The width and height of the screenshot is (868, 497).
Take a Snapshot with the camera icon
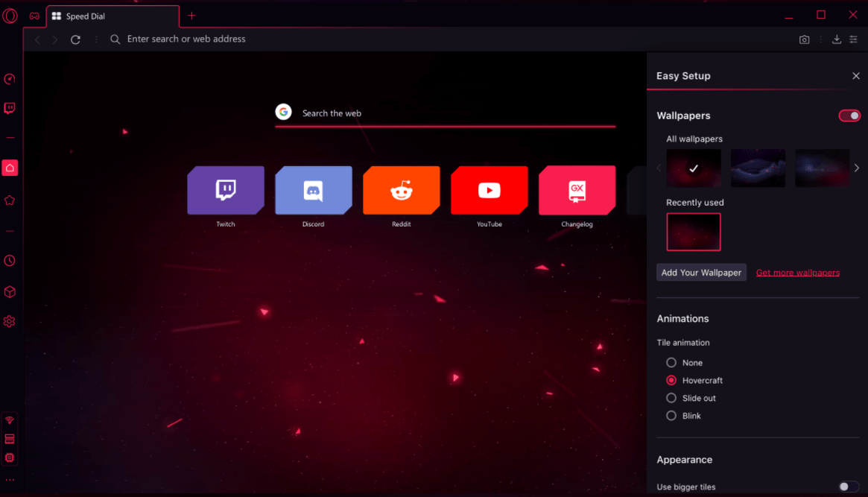tap(804, 39)
